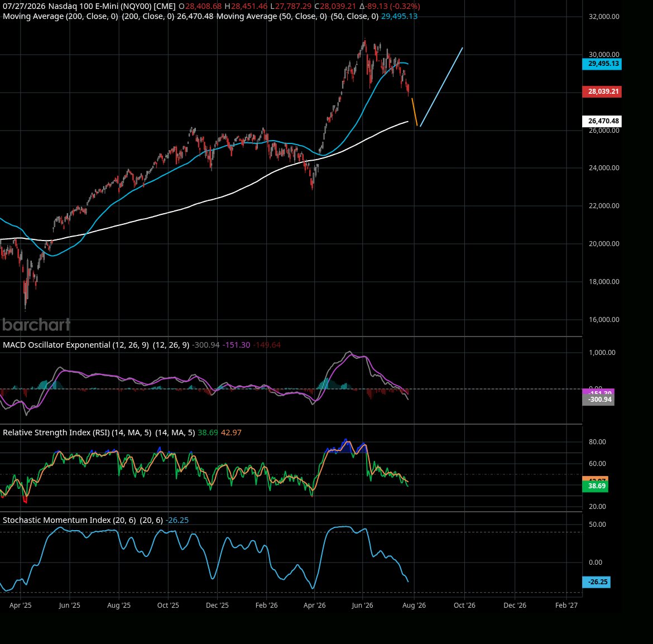The width and height of the screenshot is (653, 644).
Task: Click the 60.00 label on the RSI axis
Action: (x=597, y=464)
